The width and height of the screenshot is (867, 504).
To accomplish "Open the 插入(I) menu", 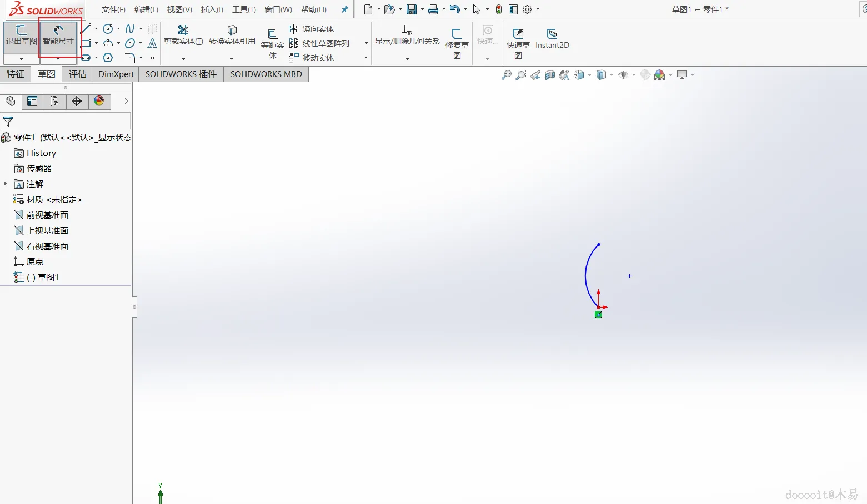I will 212,9.
